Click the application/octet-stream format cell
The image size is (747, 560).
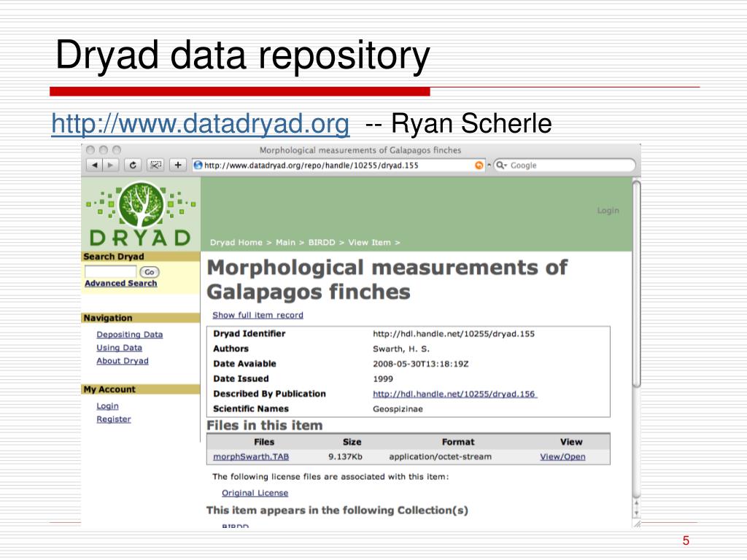click(440, 456)
